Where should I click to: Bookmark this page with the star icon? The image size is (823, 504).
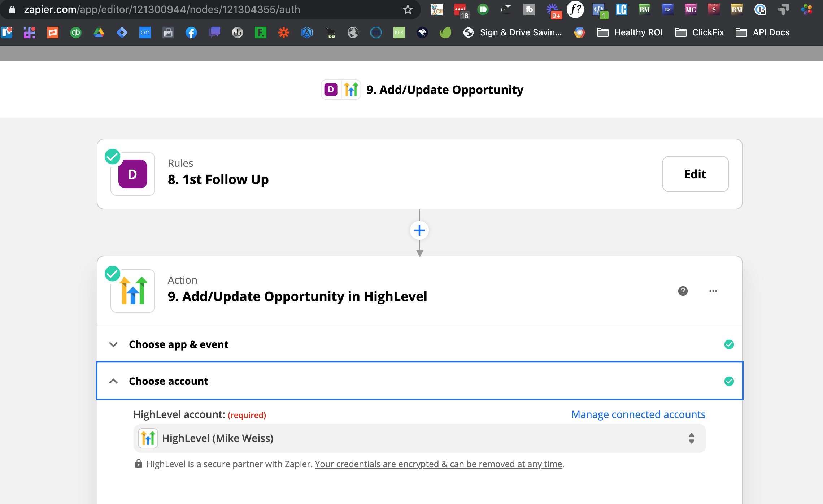click(408, 10)
